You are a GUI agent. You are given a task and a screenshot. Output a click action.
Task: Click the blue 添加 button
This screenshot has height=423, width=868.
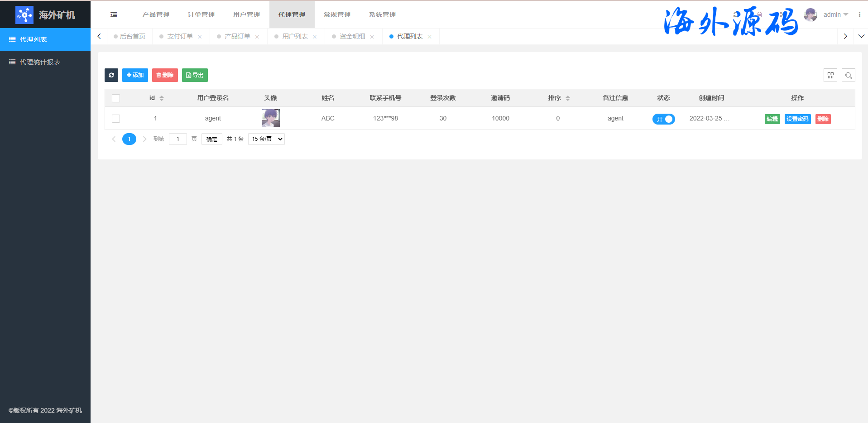click(135, 75)
